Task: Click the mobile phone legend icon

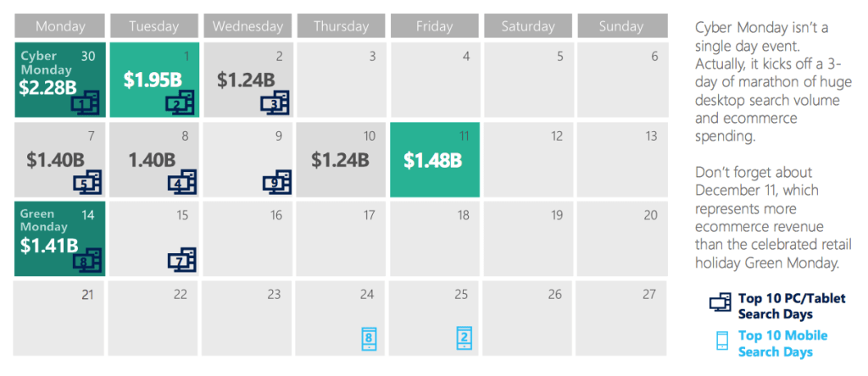Action: [722, 341]
